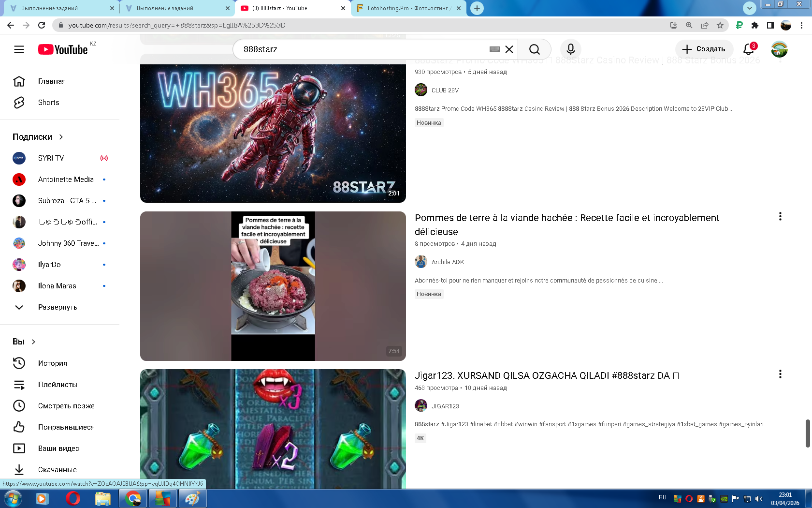812x508 pixels.
Task: Open the on-screen keyboard icon in search
Action: 494,49
